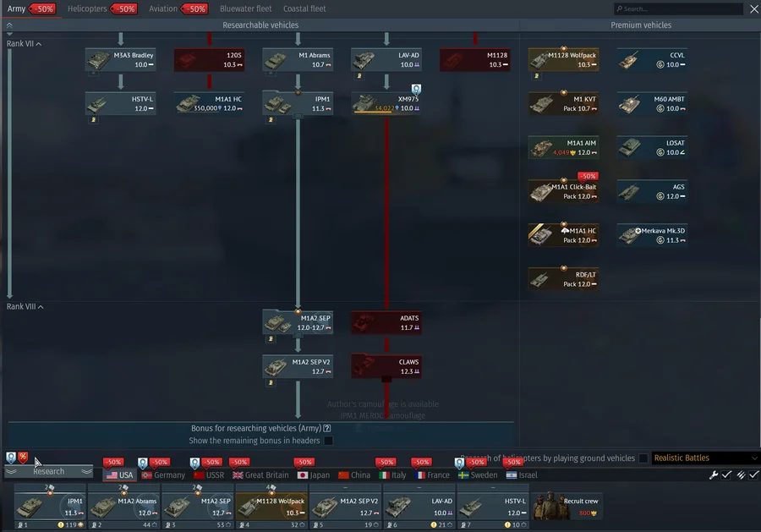
Task: Toggle helicopter research by ground vehicles checkbox
Action: [643, 458]
